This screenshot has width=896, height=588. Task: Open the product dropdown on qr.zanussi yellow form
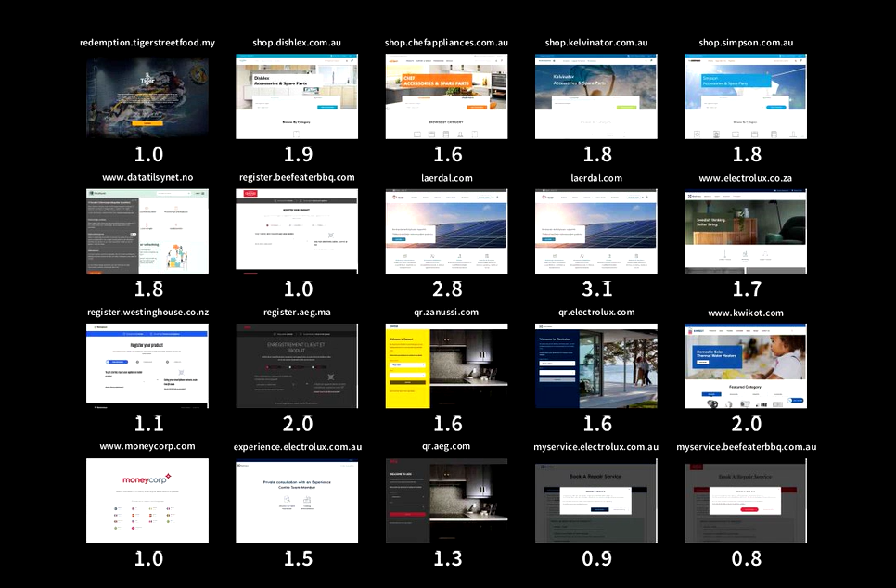407,375
